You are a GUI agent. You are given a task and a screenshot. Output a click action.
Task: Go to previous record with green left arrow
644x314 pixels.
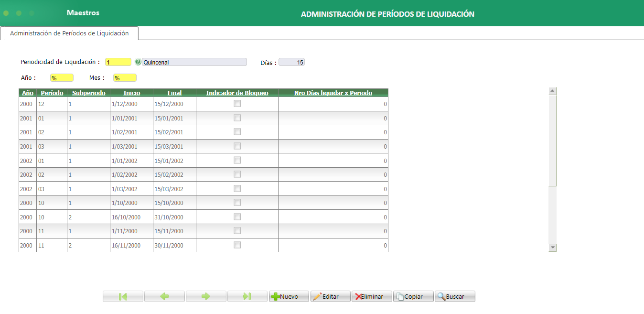pyautogui.click(x=164, y=296)
